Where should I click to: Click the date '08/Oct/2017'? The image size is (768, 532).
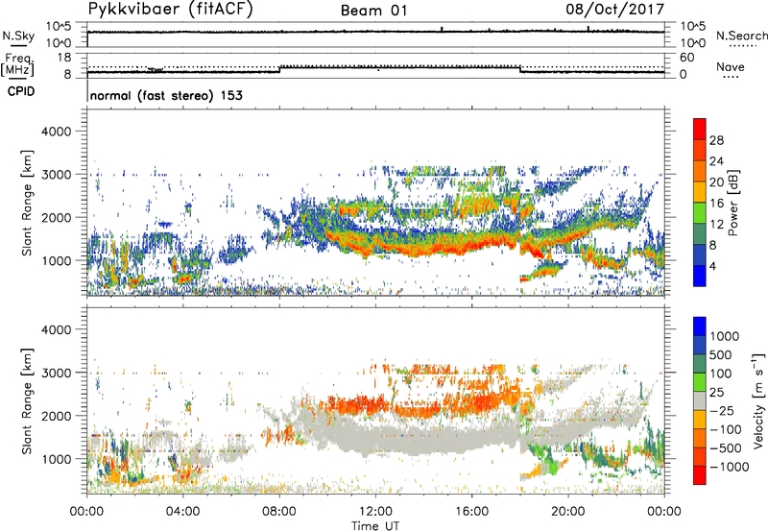click(x=614, y=9)
